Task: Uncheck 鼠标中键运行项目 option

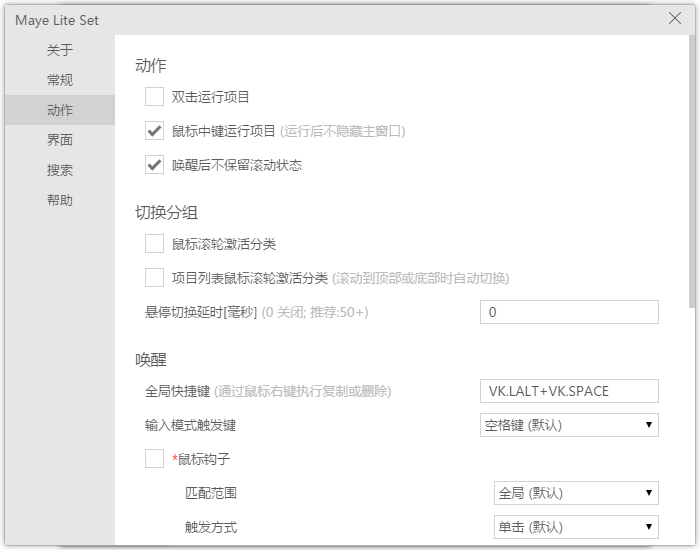Action: 154,131
